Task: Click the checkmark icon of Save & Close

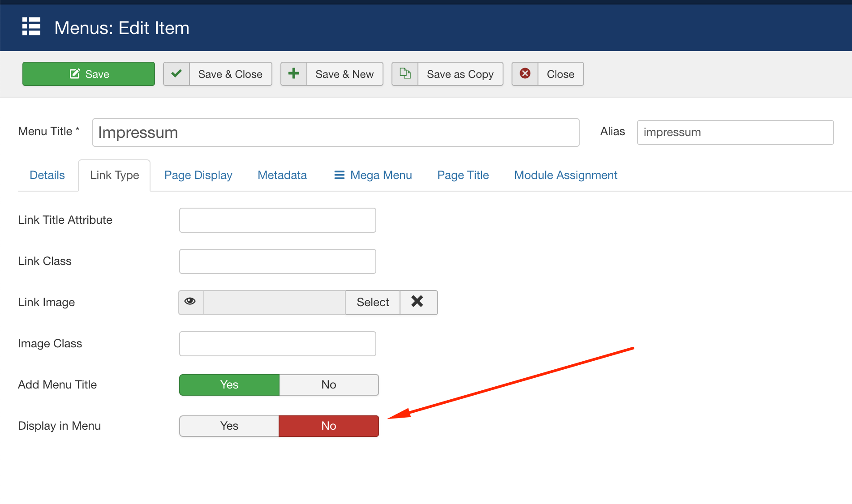Action: point(176,74)
